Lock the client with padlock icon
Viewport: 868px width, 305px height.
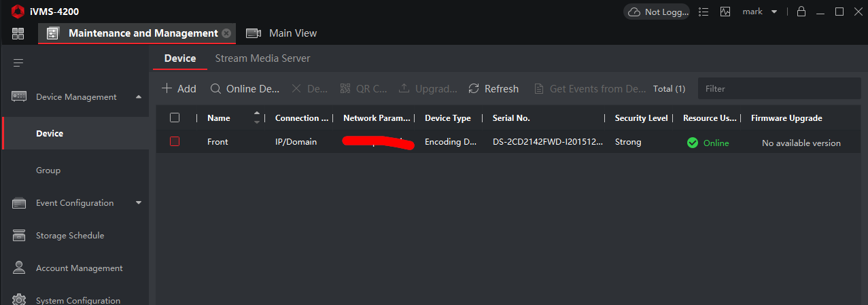(801, 12)
